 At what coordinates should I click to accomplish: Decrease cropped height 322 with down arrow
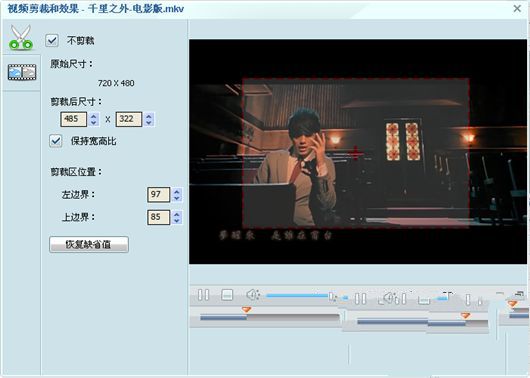coord(149,123)
